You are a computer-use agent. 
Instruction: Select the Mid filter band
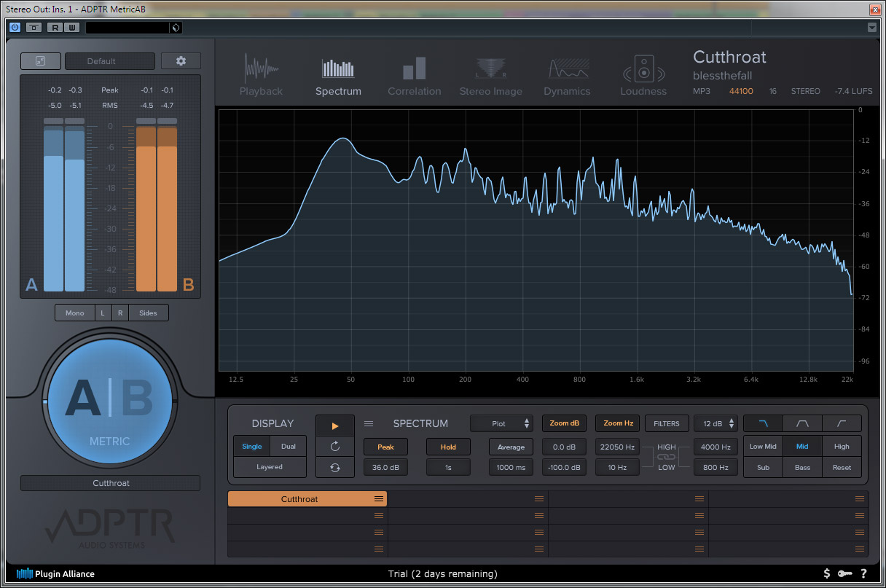click(802, 447)
